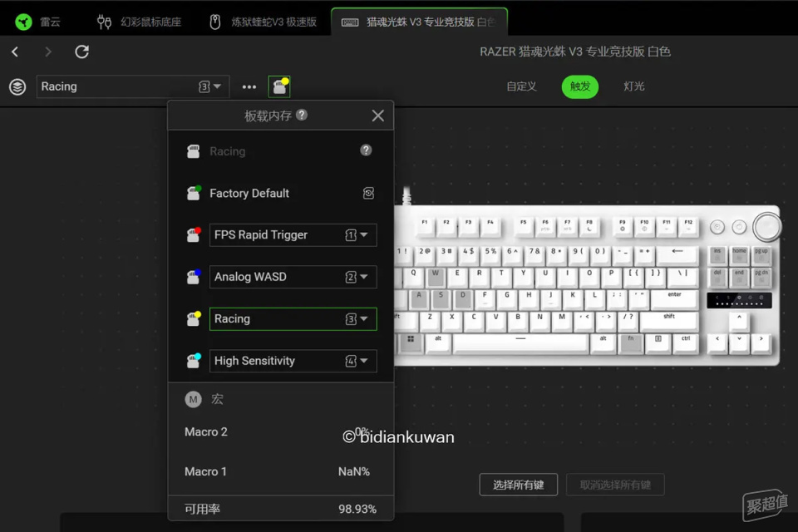
Task: Click the blue memory slot icon for Analog WASD
Action: point(194,277)
